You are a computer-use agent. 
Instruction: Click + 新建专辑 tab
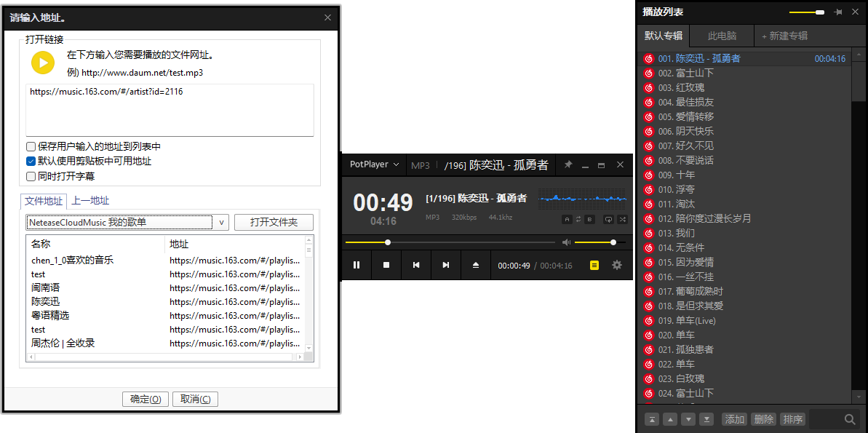(785, 36)
